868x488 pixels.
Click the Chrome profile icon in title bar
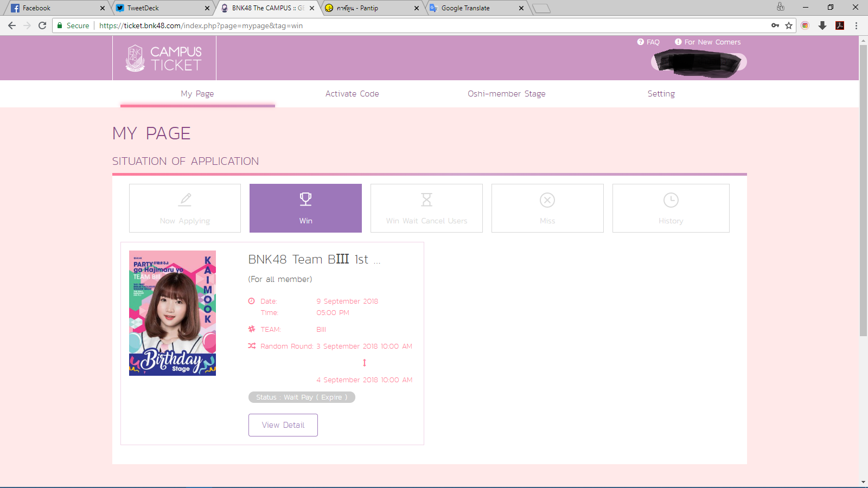[x=780, y=7]
